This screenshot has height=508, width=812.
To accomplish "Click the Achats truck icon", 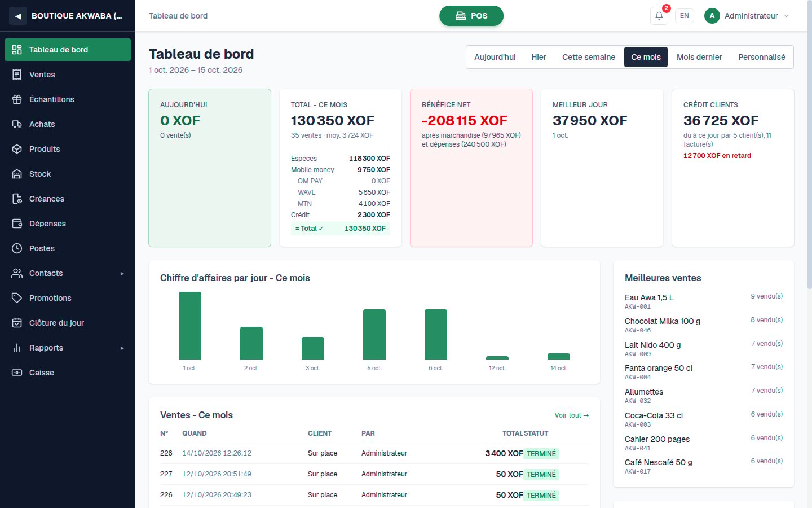I will (17, 124).
